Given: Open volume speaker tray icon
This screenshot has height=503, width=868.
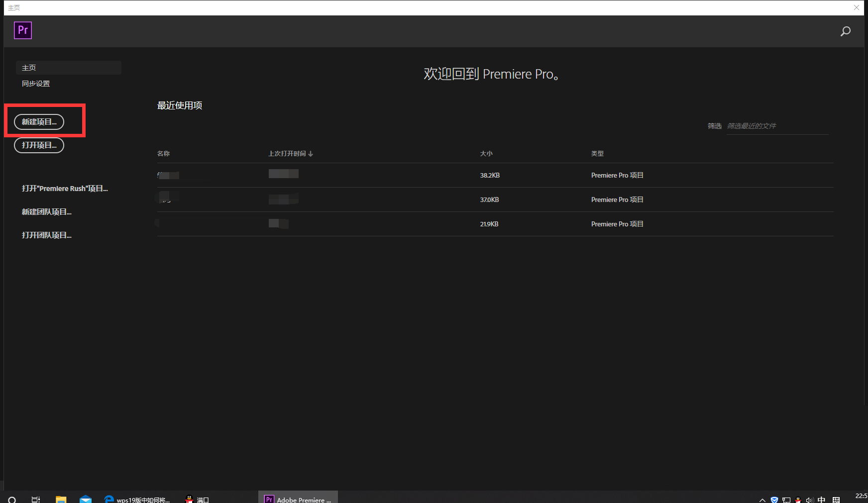Looking at the screenshot, I should coord(810,500).
